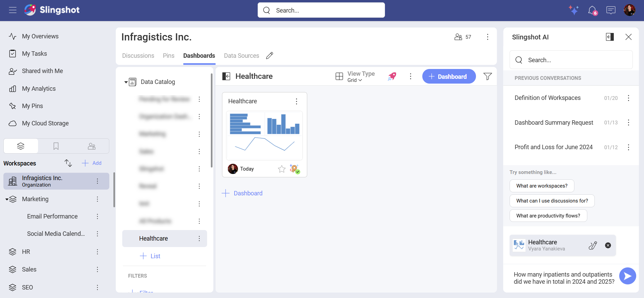Click 'What are productivity flows?' suggestion
644x298 pixels.
548,216
